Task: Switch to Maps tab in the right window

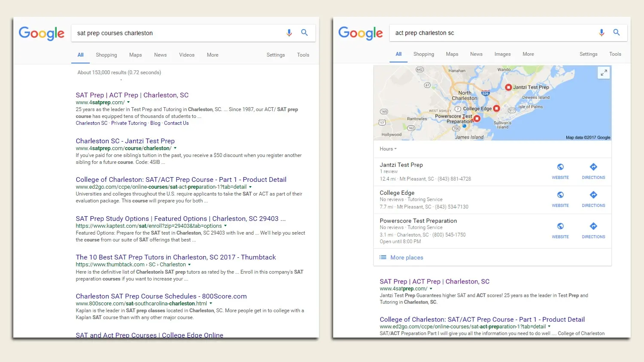Action: tap(452, 54)
